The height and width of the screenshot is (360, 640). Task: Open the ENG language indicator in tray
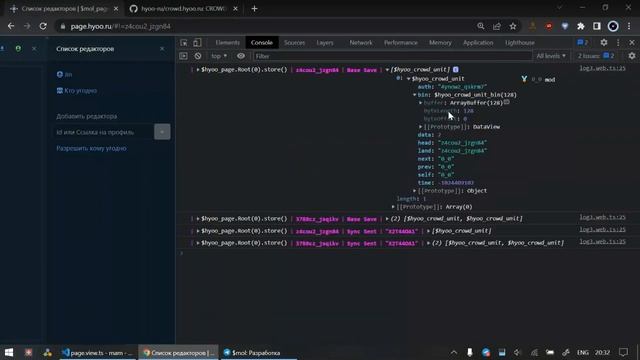[x=583, y=352]
